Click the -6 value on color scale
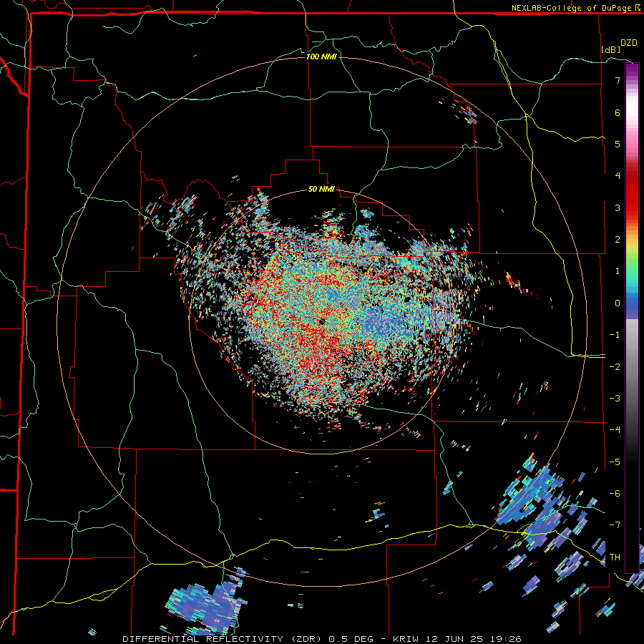The image size is (644, 644). pyautogui.click(x=615, y=494)
